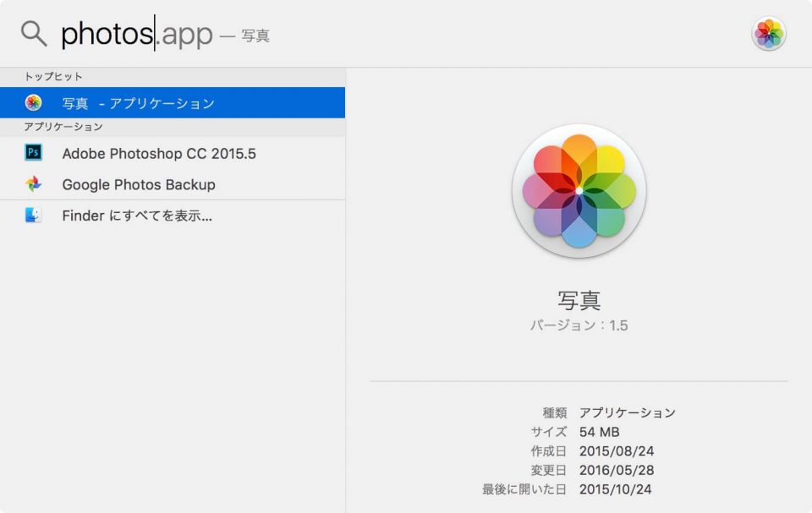This screenshot has height=513, width=812.
Task: Click the 写真 hint after the search text
Action: tap(255, 35)
